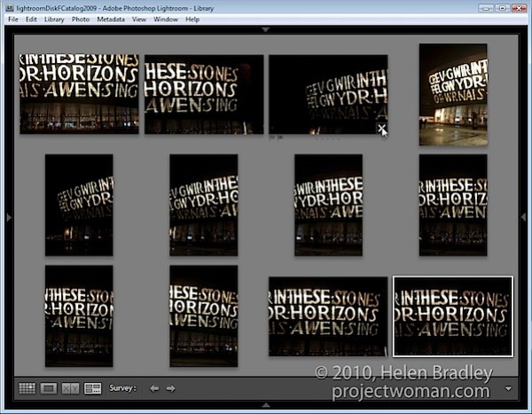Switch to Grid view in the toolbar
Viewport: 532px width, 414px height.
(x=27, y=388)
